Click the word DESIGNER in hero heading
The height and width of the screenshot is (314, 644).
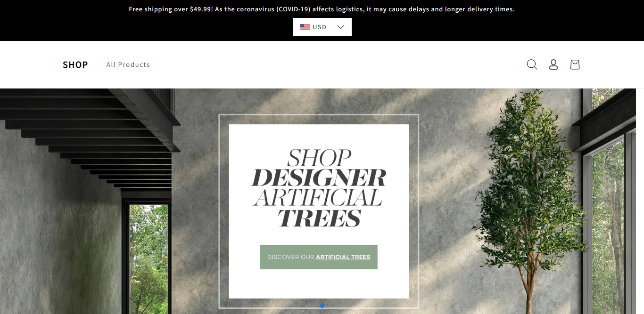(319, 178)
